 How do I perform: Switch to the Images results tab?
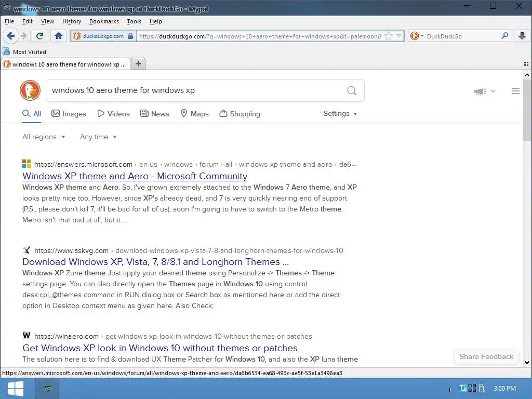click(69, 114)
